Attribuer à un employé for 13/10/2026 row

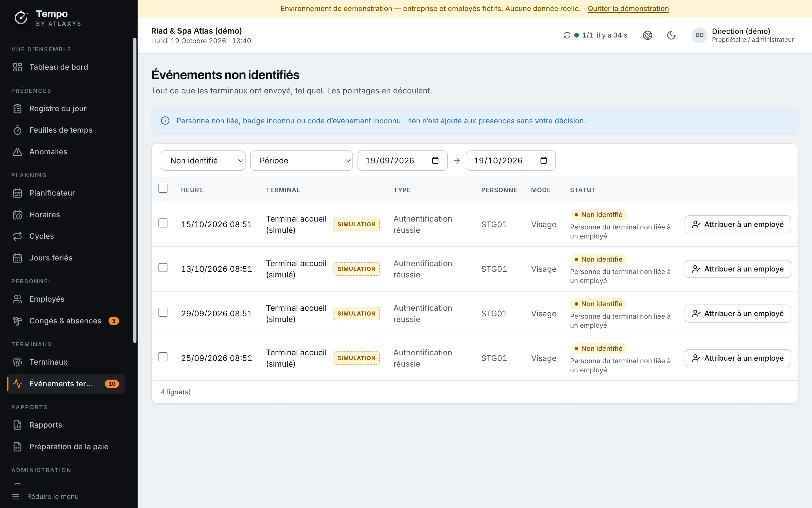tap(738, 269)
